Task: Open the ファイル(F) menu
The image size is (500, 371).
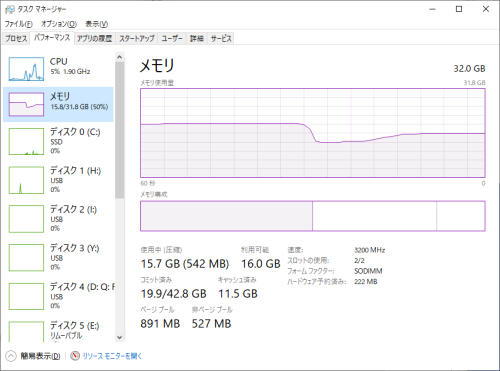Action: coord(18,24)
